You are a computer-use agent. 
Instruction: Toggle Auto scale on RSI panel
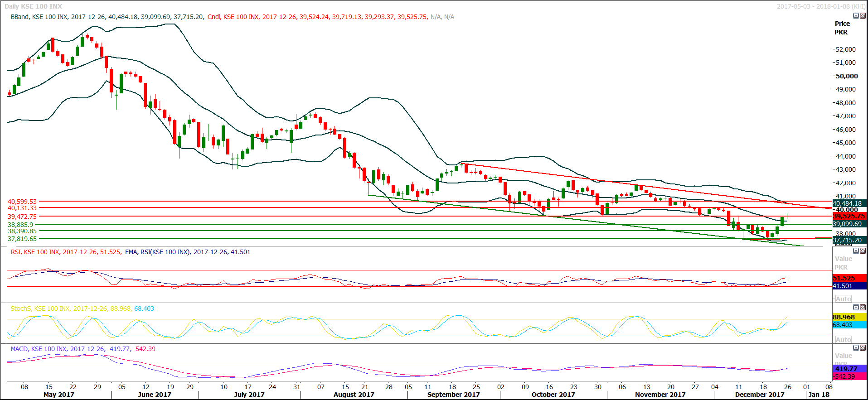(843, 299)
